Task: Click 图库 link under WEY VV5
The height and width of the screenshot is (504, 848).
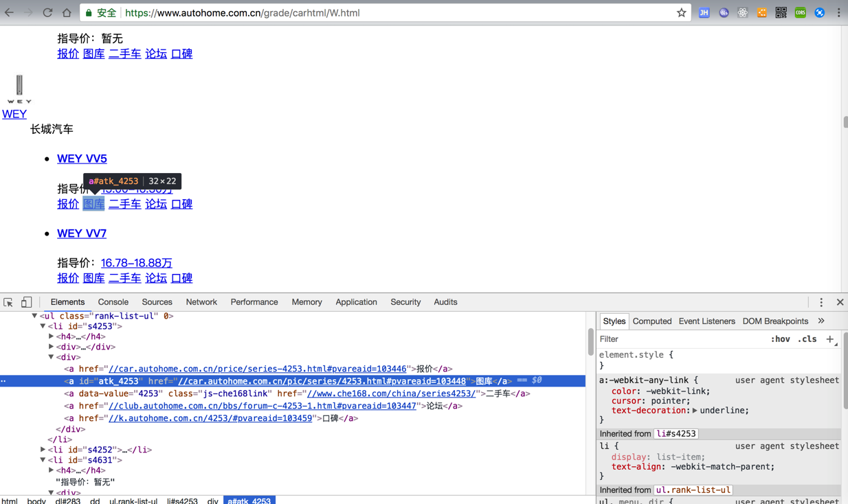Action: tap(93, 204)
